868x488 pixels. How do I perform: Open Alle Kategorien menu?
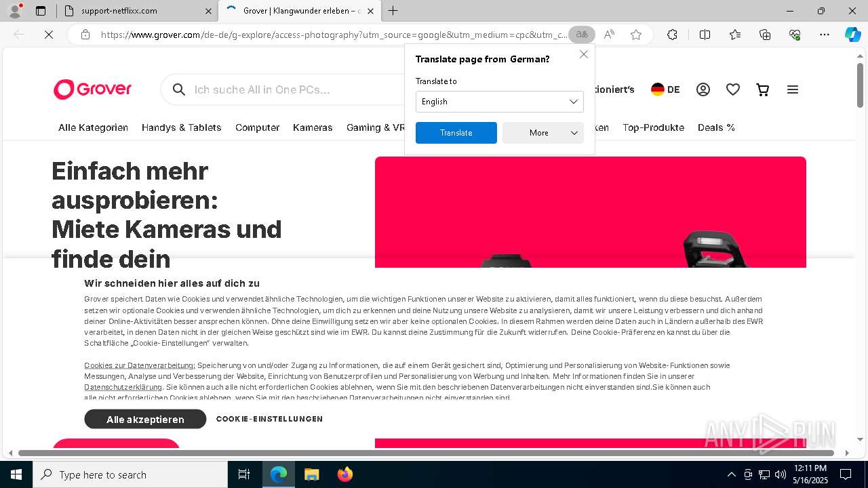tap(93, 127)
